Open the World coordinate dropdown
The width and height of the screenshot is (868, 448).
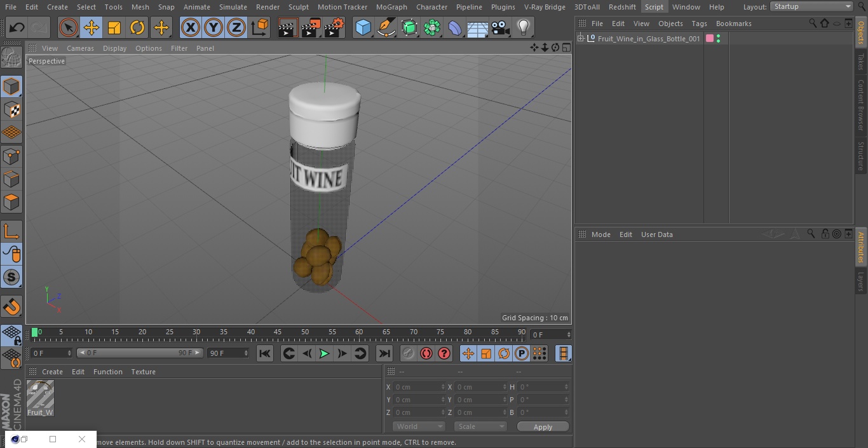coord(418,426)
